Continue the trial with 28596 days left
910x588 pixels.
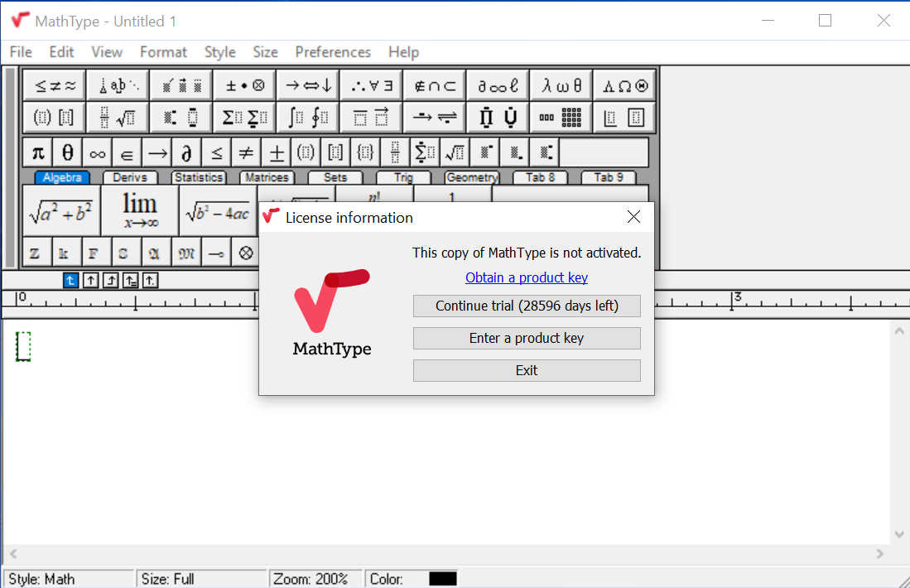coord(527,306)
